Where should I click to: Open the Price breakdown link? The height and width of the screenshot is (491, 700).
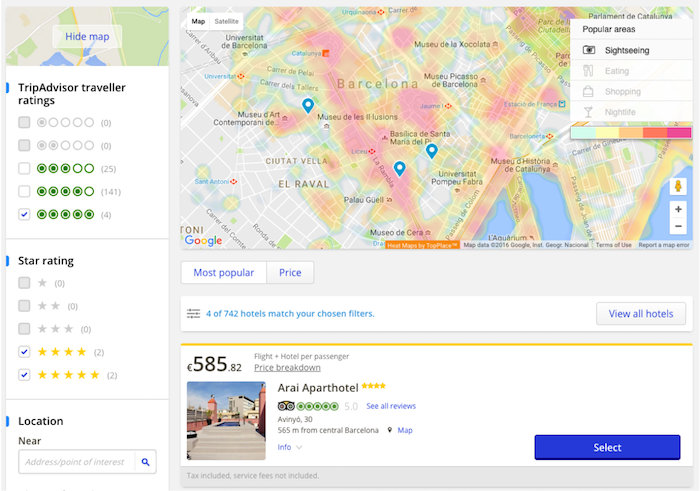pyautogui.click(x=287, y=367)
